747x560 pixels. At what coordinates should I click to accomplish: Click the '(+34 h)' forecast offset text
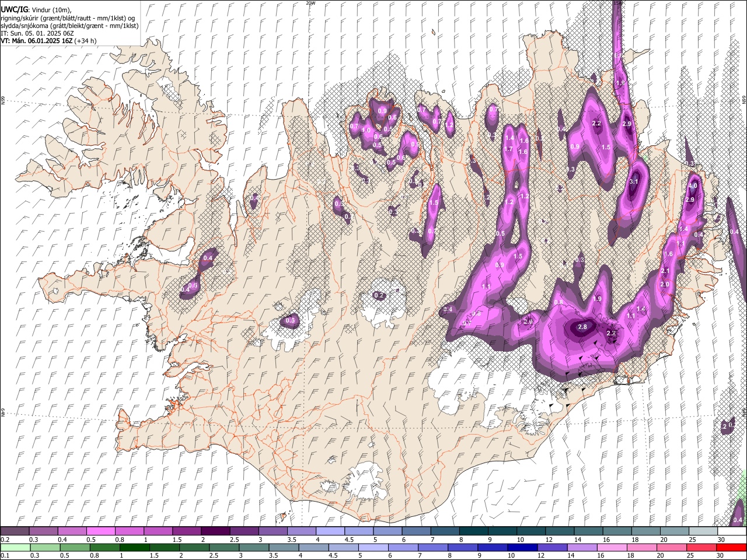pyautogui.click(x=85, y=41)
